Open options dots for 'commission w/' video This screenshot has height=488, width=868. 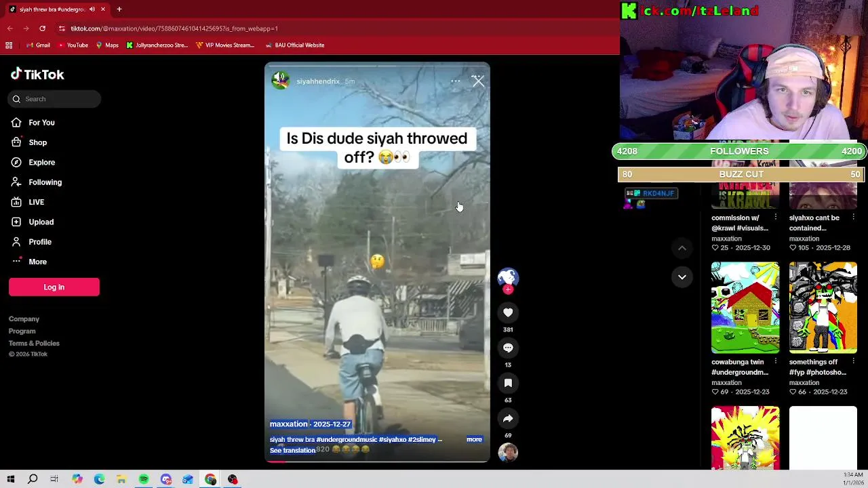776,217
